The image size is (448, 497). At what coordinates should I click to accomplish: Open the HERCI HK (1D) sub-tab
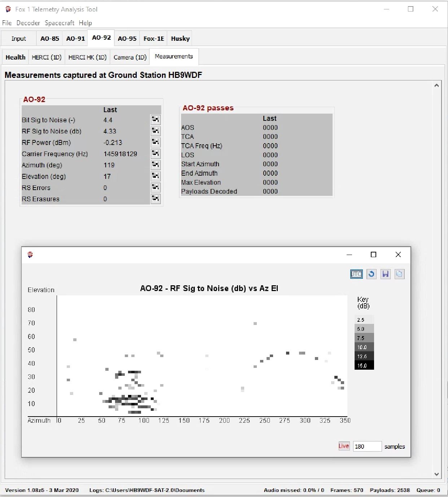coord(87,57)
